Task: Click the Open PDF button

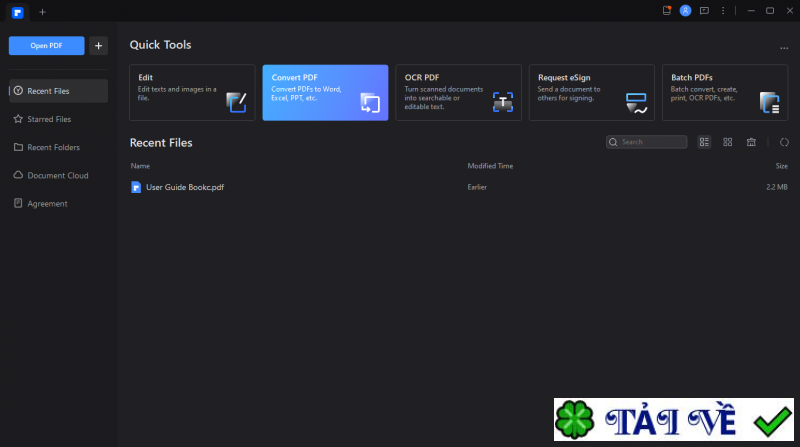Action: tap(46, 45)
